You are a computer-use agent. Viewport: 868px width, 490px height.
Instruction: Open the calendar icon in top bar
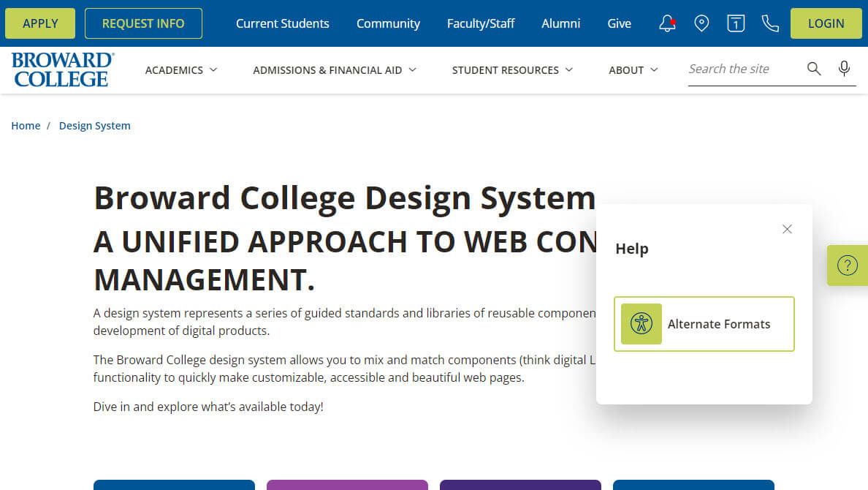[x=736, y=23]
